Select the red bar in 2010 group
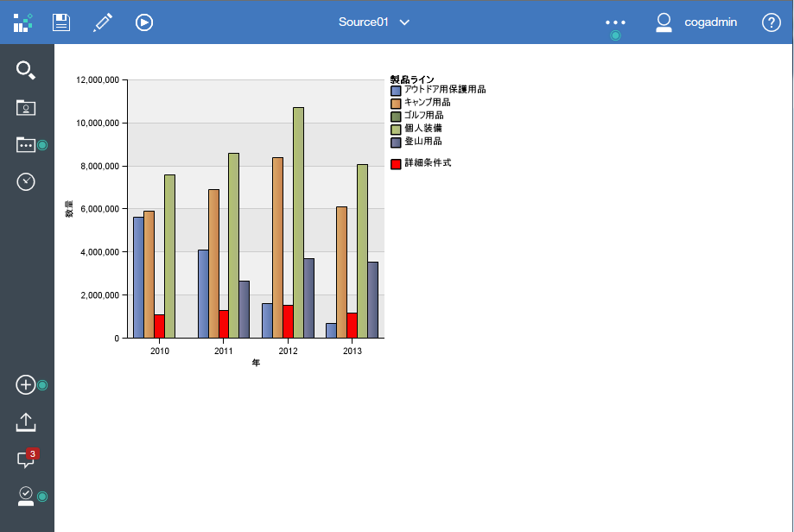The width and height of the screenshot is (794, 532). pos(160,326)
